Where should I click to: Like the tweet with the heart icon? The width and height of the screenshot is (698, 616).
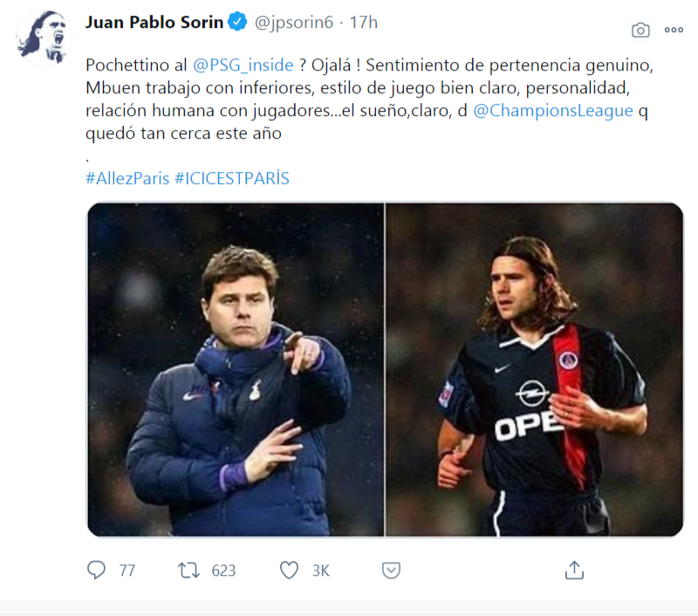coord(289,570)
